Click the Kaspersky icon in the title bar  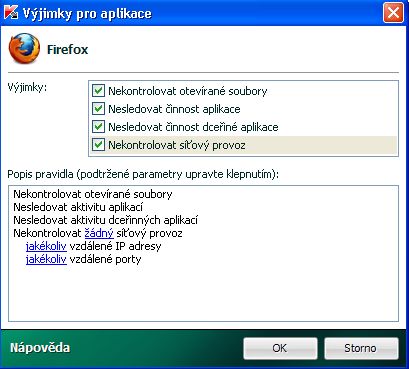[x=11, y=13]
